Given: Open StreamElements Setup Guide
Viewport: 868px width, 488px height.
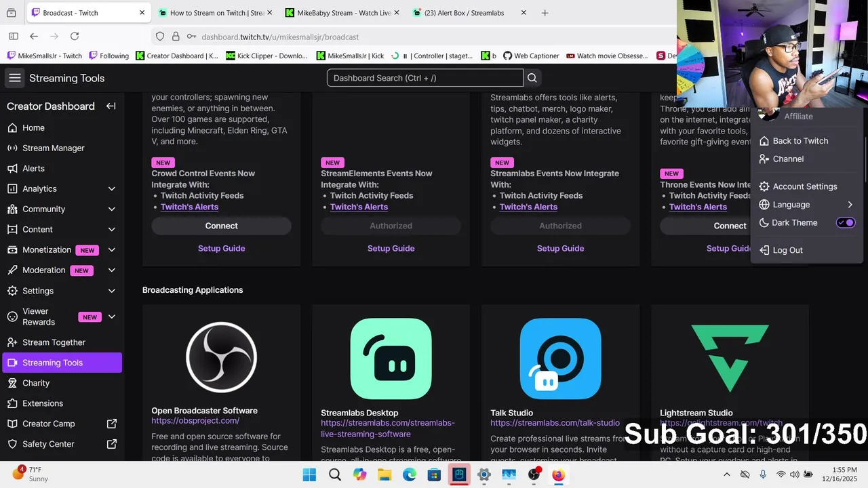Looking at the screenshot, I should pyautogui.click(x=391, y=248).
